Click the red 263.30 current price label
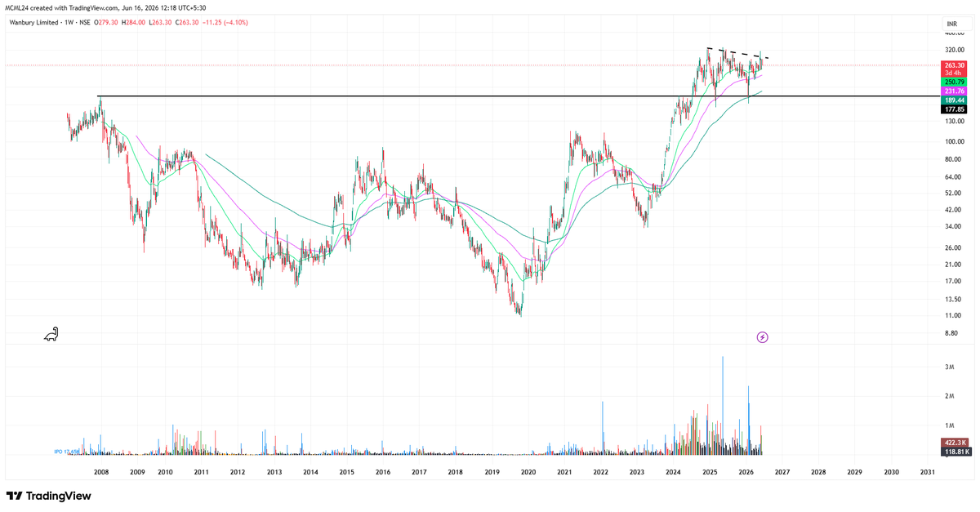This screenshot has height=512, width=980. pos(954,65)
